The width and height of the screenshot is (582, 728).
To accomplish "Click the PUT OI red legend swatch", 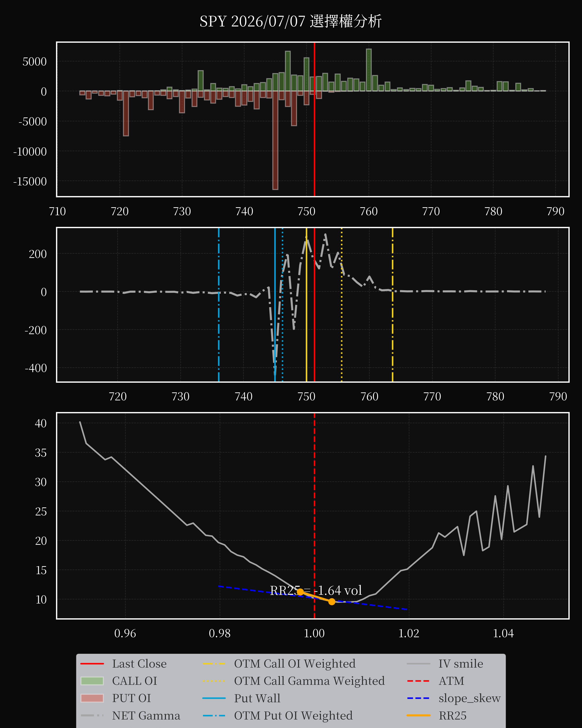I will (92, 698).
